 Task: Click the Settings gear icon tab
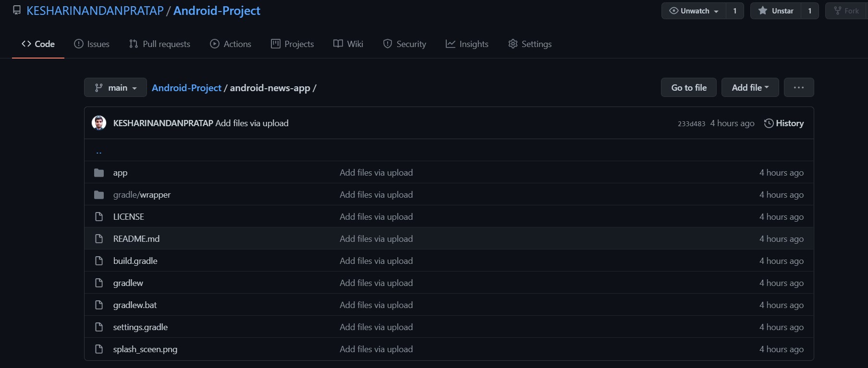pyautogui.click(x=513, y=44)
